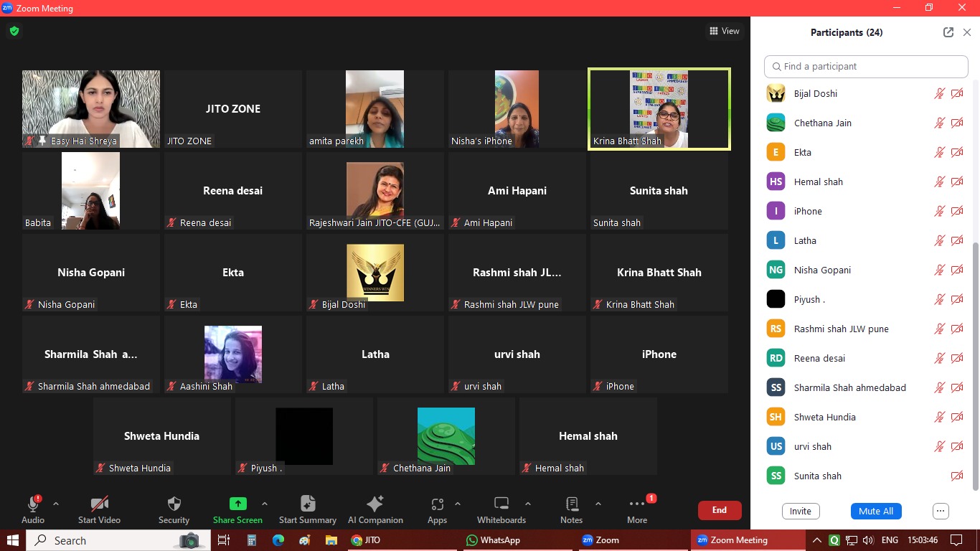Open AI Companion sparkle icon
The image size is (980, 551).
click(x=374, y=504)
